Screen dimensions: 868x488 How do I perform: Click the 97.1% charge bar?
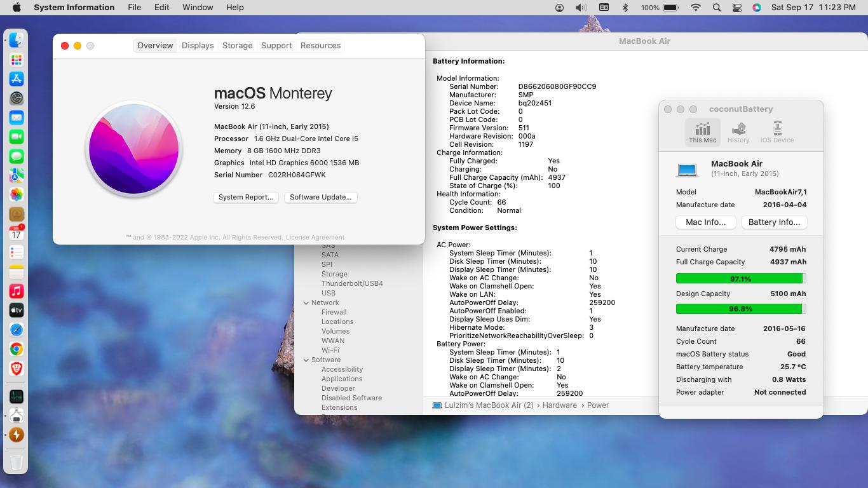click(x=741, y=279)
